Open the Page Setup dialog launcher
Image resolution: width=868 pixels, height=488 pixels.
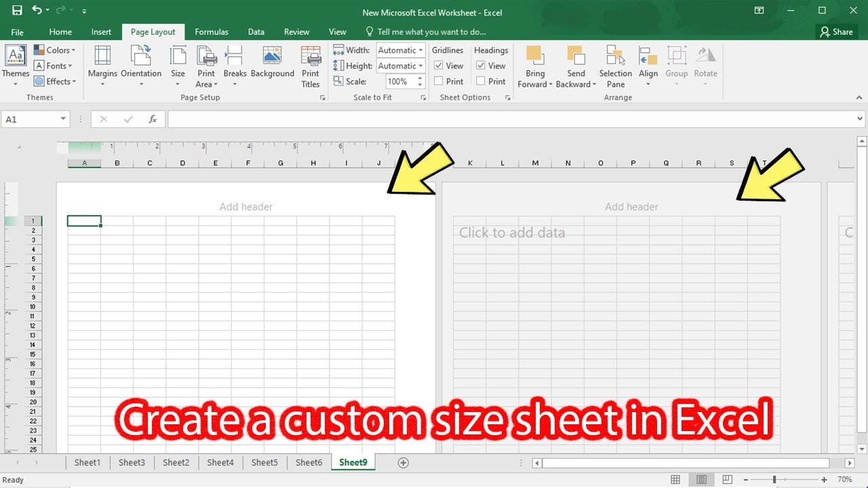pos(323,98)
